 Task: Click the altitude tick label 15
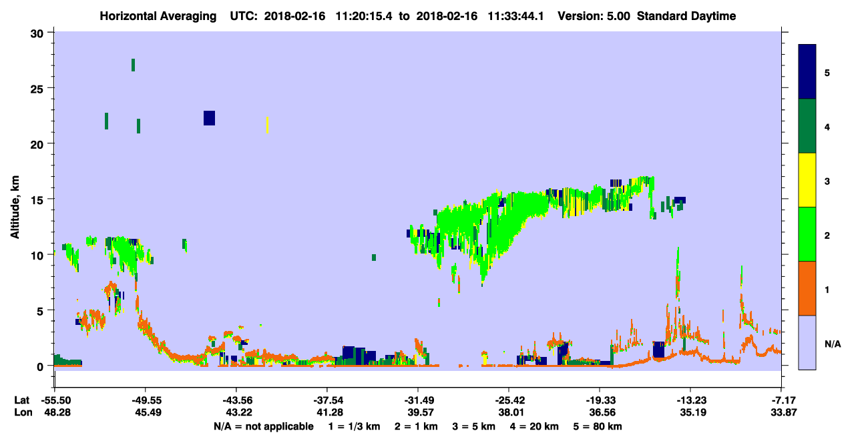tap(39, 199)
